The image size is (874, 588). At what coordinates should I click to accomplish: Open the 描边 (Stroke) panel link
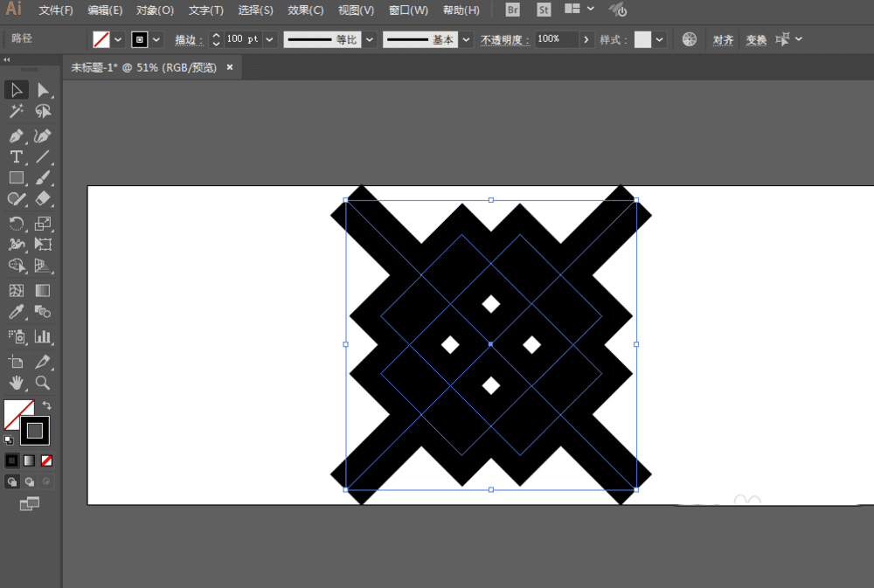(x=189, y=39)
